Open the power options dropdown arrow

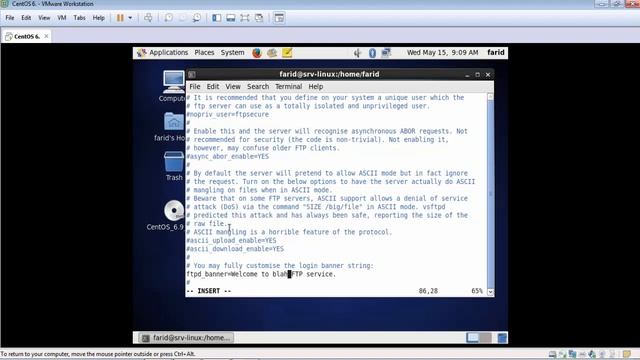pyautogui.click(x=130, y=18)
